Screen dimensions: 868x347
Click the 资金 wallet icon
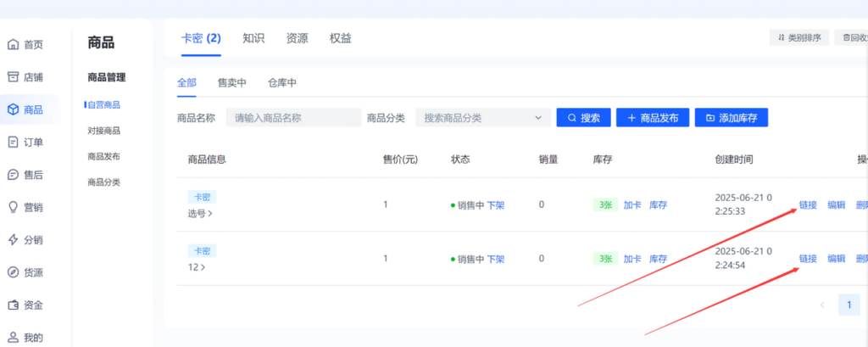pyautogui.click(x=13, y=305)
